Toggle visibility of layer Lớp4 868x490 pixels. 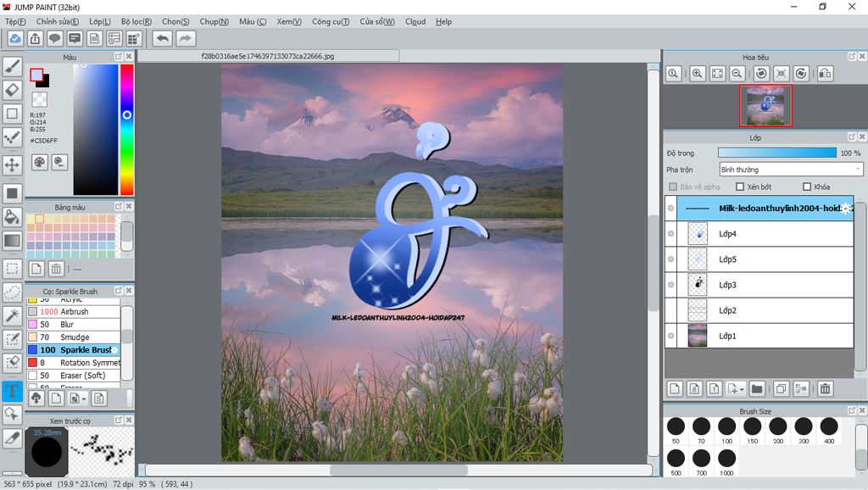(x=671, y=234)
